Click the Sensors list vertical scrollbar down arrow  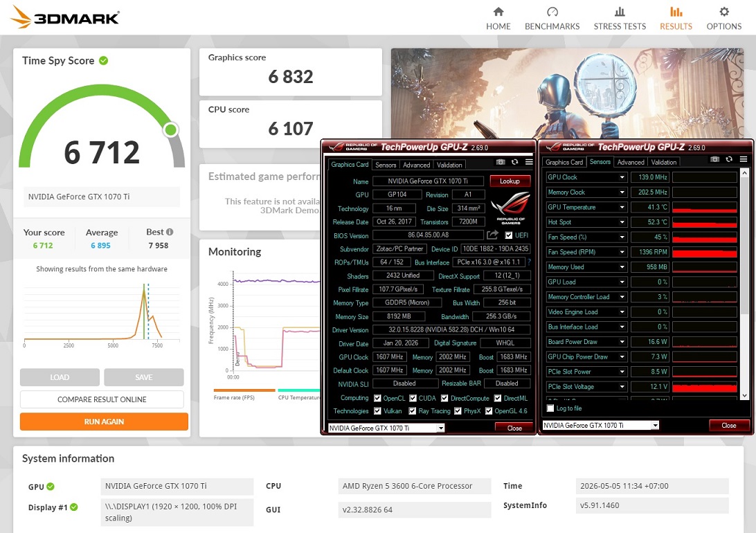744,395
